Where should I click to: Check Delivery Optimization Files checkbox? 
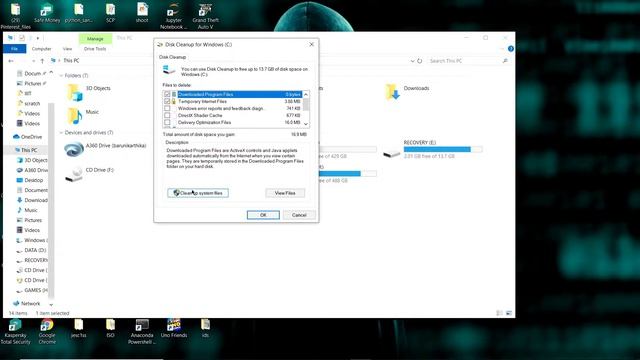click(x=167, y=122)
